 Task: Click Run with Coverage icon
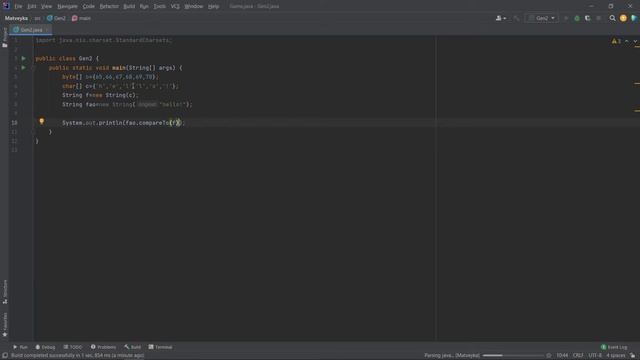[588, 18]
